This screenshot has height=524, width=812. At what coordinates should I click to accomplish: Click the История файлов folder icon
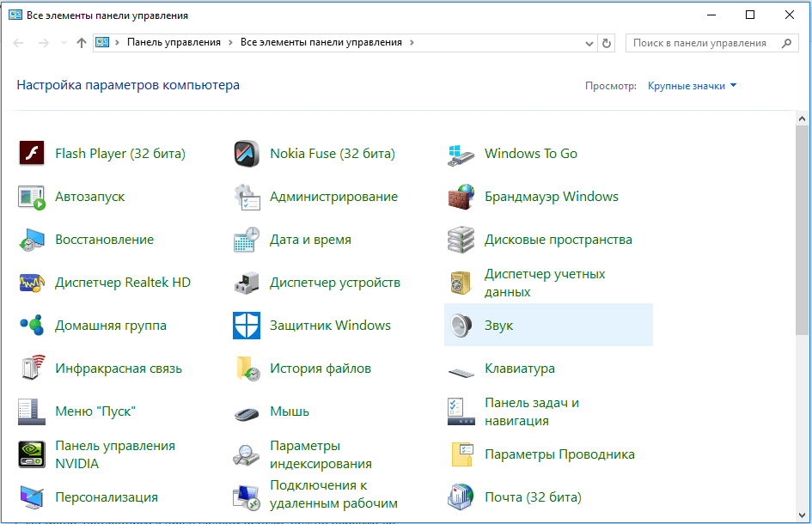tap(248, 369)
